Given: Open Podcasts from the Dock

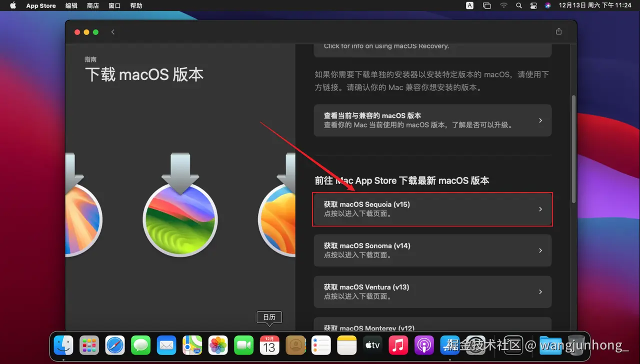Looking at the screenshot, I should point(424,345).
